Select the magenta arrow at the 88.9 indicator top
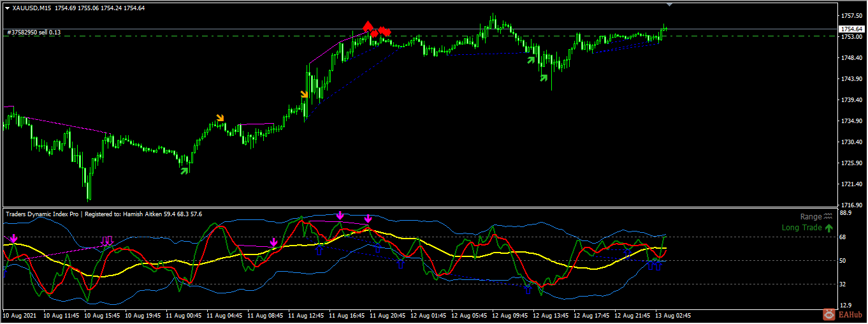Image resolution: width=868 pixels, height=324 pixels. 340,216
